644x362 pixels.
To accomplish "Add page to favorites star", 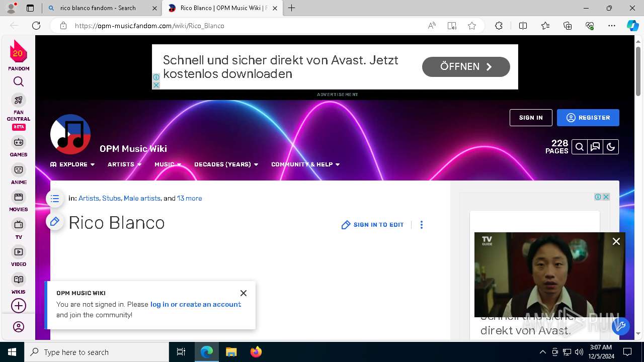I will [472, 26].
